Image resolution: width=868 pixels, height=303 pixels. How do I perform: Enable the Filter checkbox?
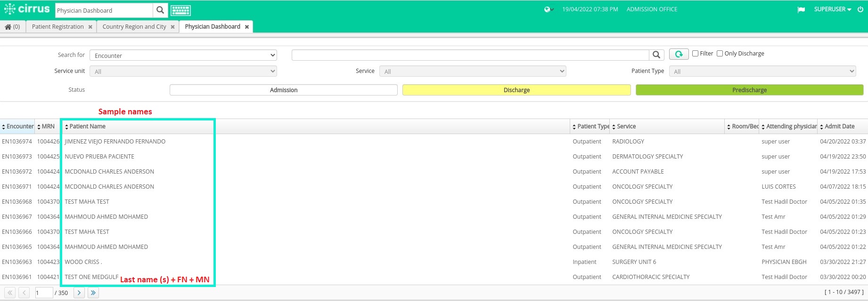coord(695,54)
